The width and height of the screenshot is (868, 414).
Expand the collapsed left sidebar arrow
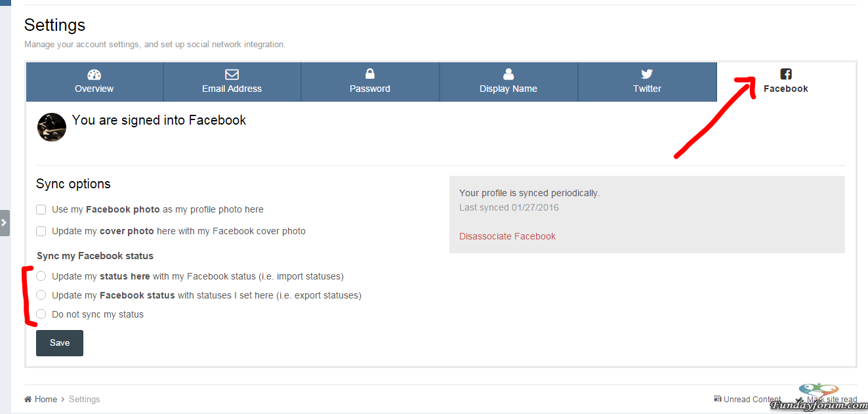coord(5,223)
